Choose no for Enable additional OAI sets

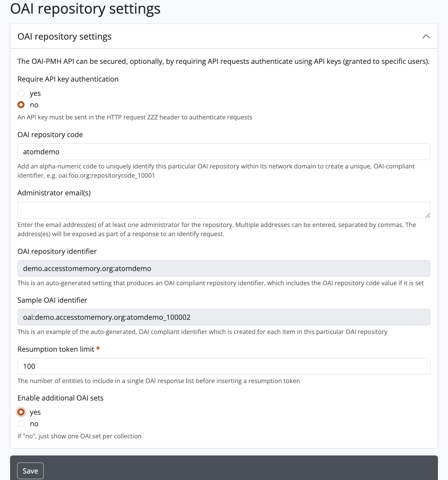(x=21, y=424)
